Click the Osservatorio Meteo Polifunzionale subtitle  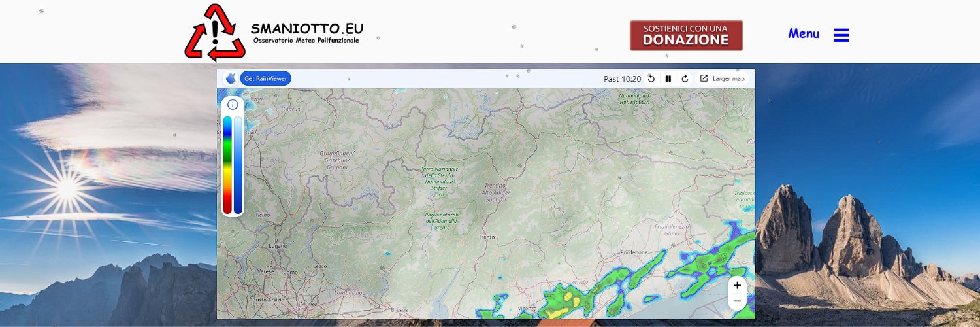tap(306, 41)
